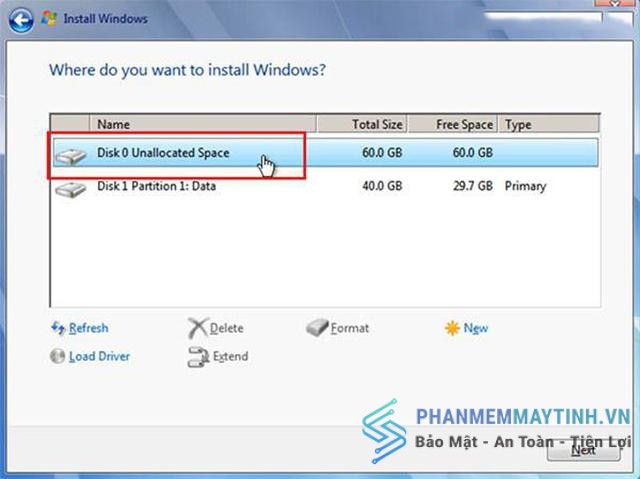Click the Next button
This screenshot has height=479, width=640.
click(584, 451)
